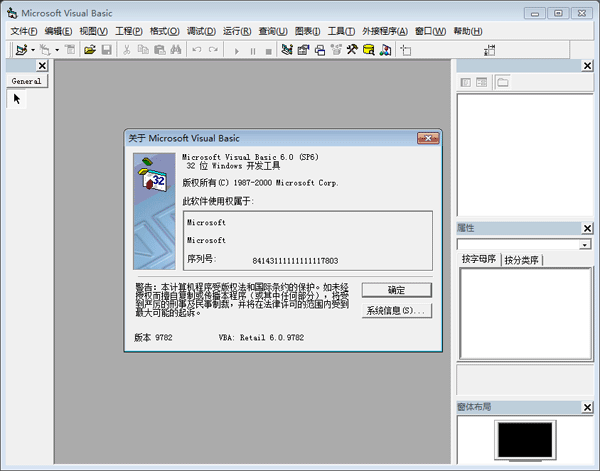Click the object size indicator in the toolbar
This screenshot has height=471, width=600.
click(489, 51)
